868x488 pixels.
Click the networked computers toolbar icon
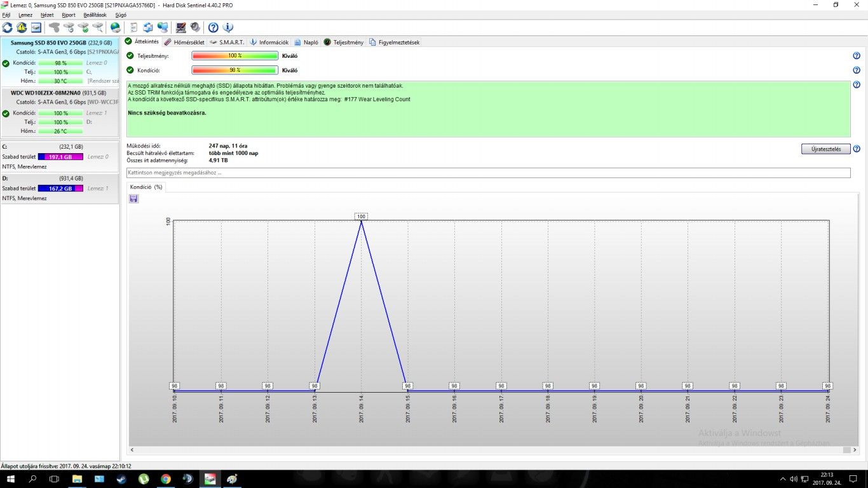click(163, 27)
